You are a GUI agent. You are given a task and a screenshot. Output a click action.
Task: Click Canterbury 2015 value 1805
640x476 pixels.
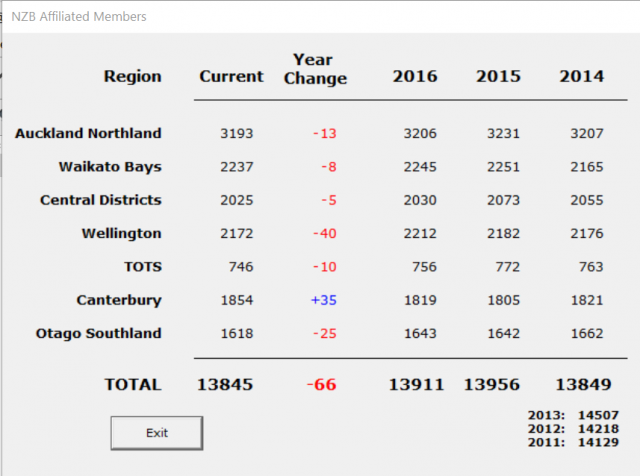[x=503, y=300]
